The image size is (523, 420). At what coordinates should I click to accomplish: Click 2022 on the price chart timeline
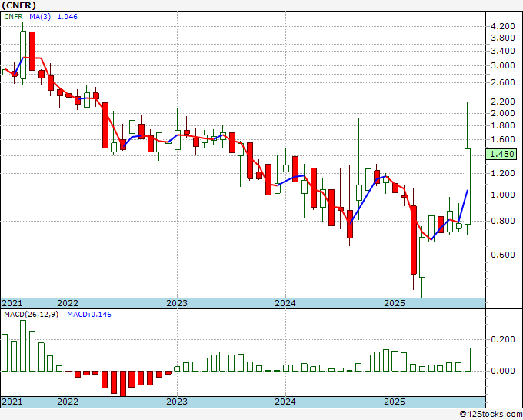68,303
